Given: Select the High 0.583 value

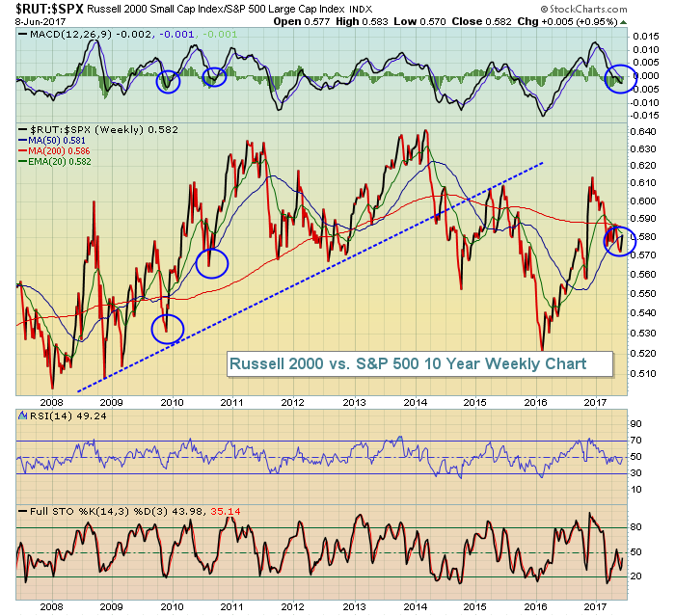Looking at the screenshot, I should click(362, 21).
